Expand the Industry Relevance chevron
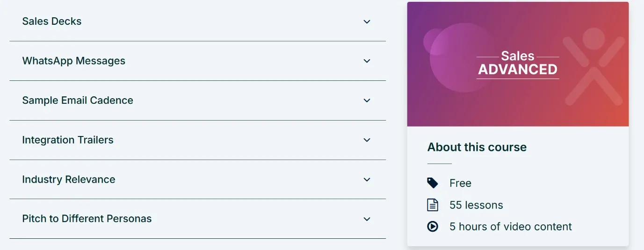 pyautogui.click(x=367, y=179)
